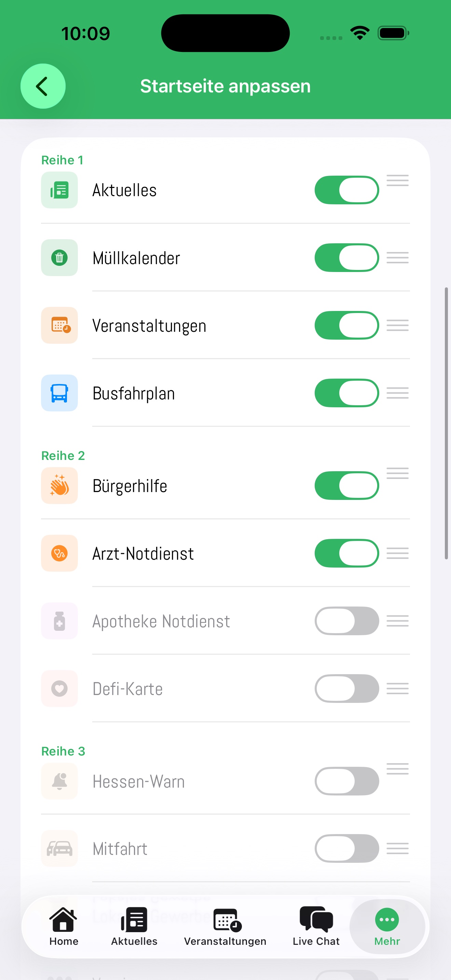This screenshot has width=451, height=980.
Task: Enable the Hessen-Warn switch
Action: [x=346, y=781]
